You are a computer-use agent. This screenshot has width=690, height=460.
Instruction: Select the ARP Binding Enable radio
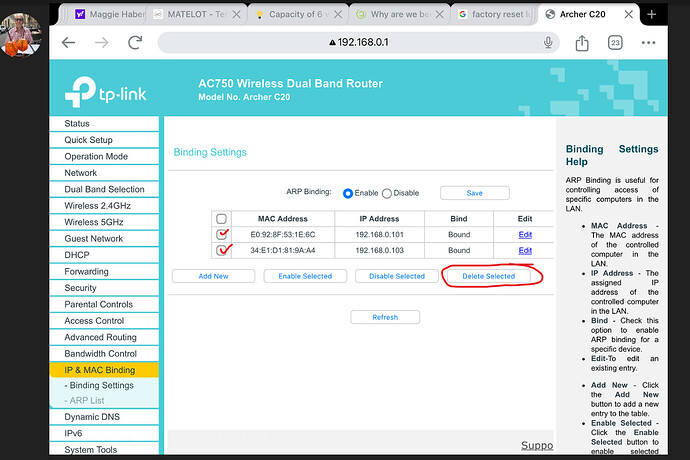(348, 193)
